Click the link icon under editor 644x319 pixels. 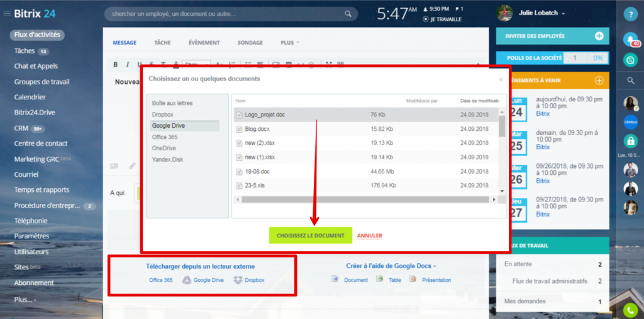tap(132, 166)
